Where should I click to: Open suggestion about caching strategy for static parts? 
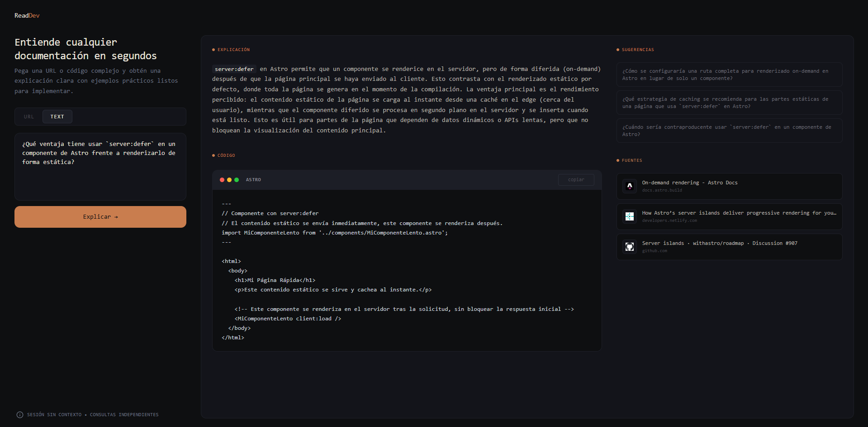pos(729,103)
